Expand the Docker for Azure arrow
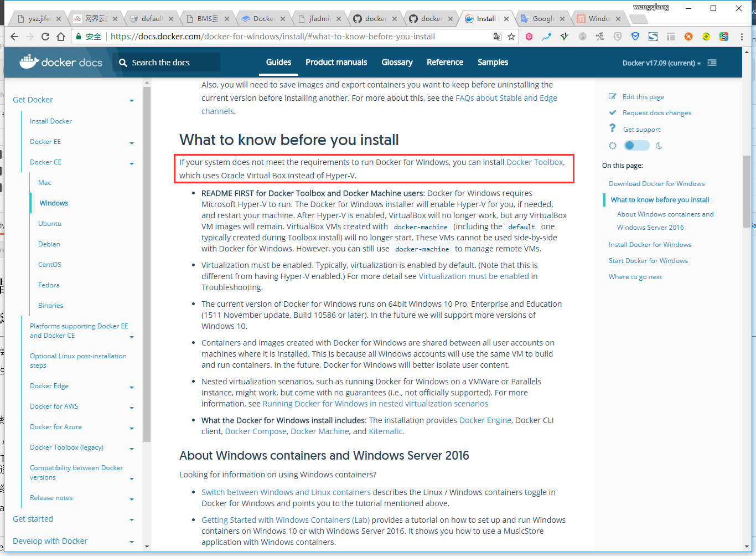 click(x=132, y=428)
